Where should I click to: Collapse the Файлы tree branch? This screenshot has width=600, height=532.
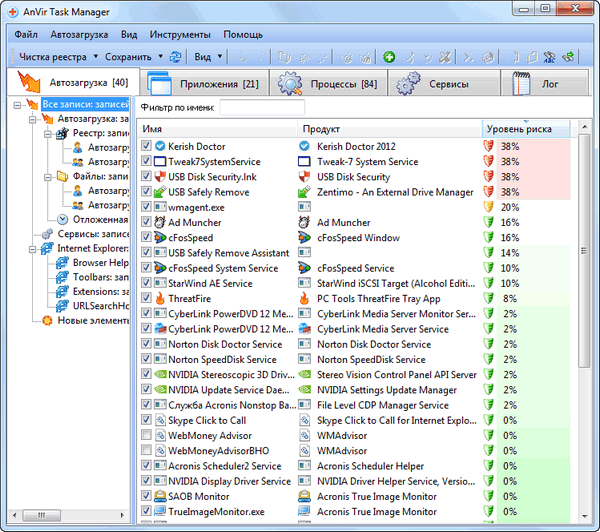point(49,176)
